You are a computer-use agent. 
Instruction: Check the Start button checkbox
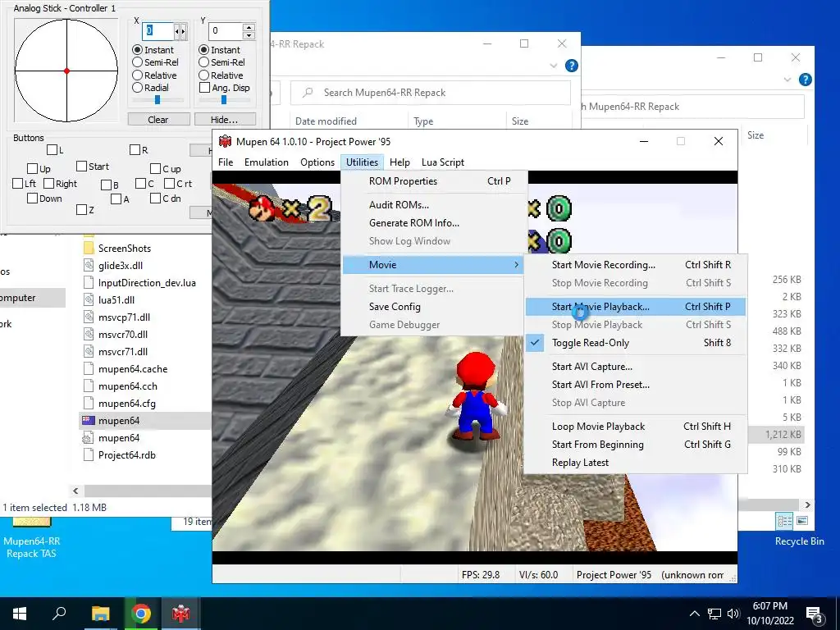pyautogui.click(x=81, y=166)
